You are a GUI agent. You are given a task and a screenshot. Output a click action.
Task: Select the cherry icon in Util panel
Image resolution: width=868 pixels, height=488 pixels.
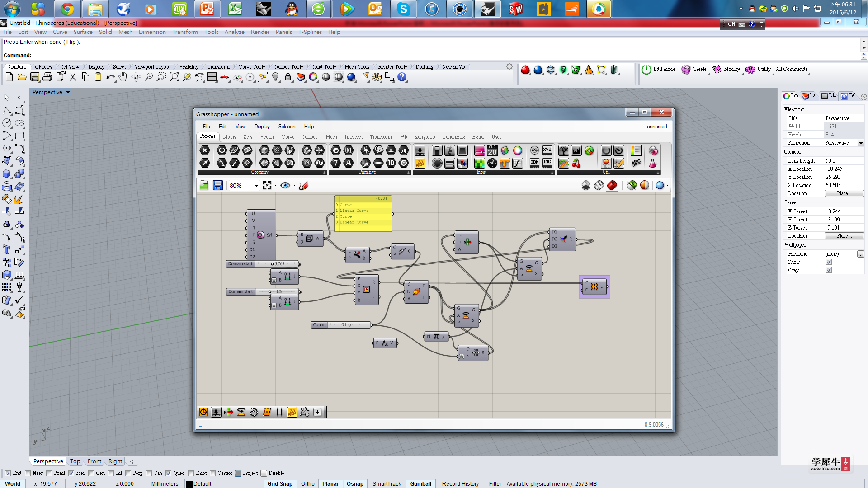(576, 163)
